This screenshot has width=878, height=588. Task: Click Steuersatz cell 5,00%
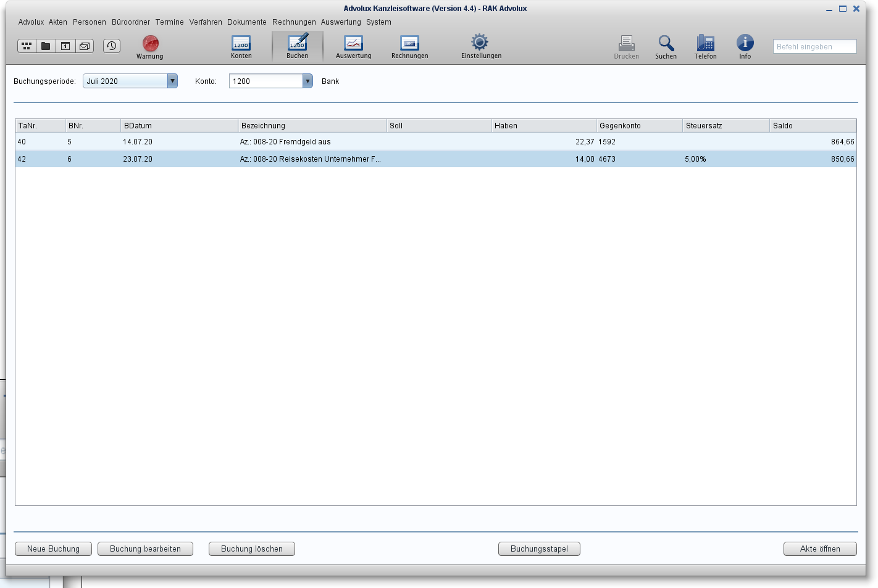695,159
